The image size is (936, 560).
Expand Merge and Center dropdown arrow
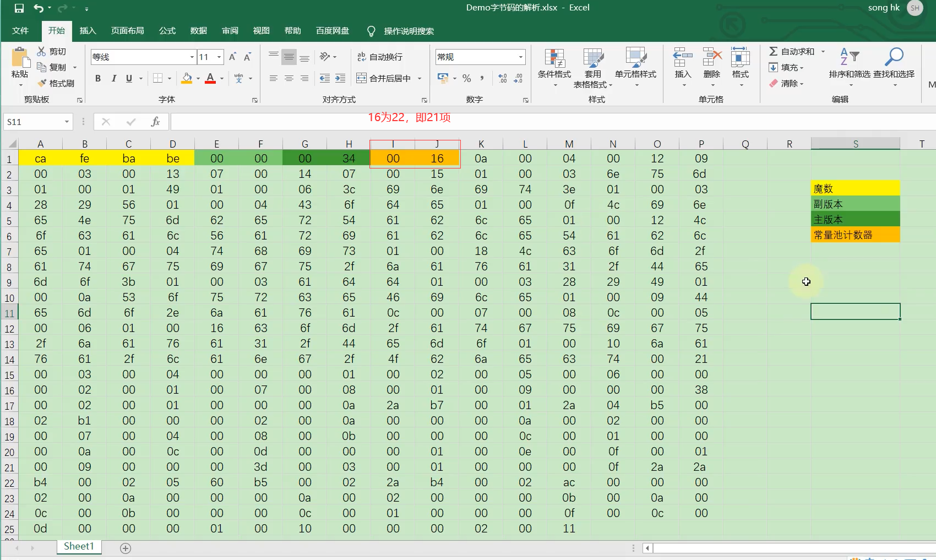420,78
